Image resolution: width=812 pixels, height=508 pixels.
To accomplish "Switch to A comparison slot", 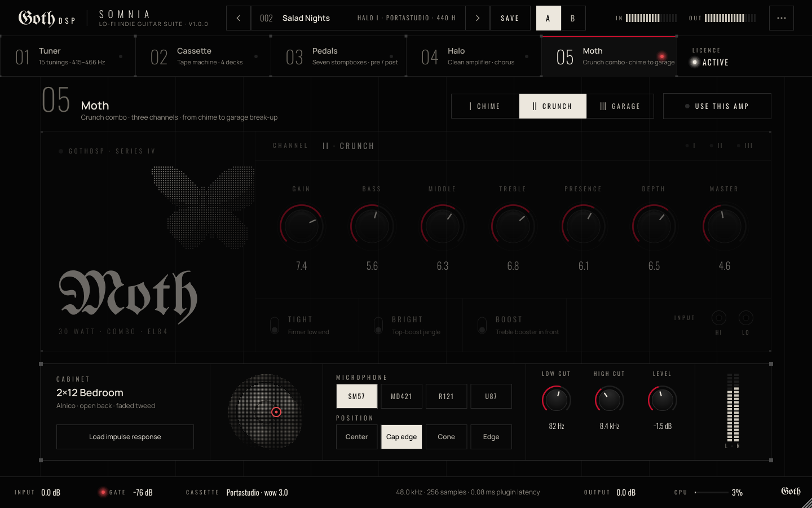I will 548,18.
